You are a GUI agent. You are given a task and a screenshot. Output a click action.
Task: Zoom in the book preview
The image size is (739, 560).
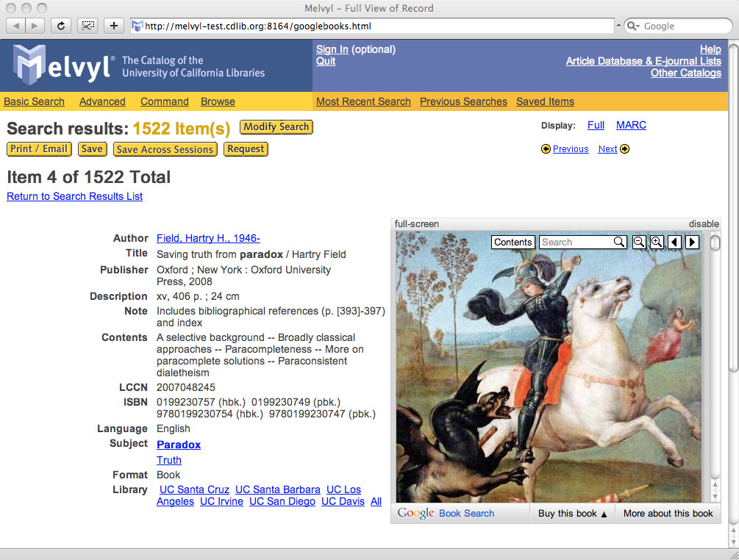(657, 242)
